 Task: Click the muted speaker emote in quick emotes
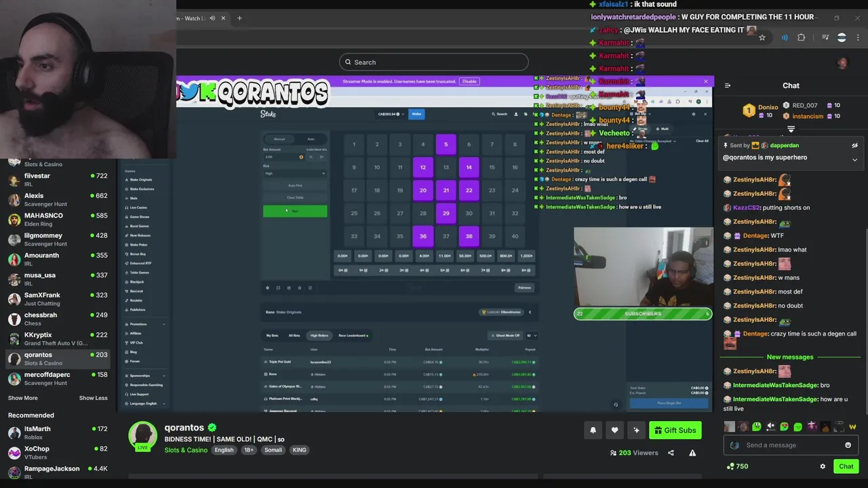(x=770, y=426)
